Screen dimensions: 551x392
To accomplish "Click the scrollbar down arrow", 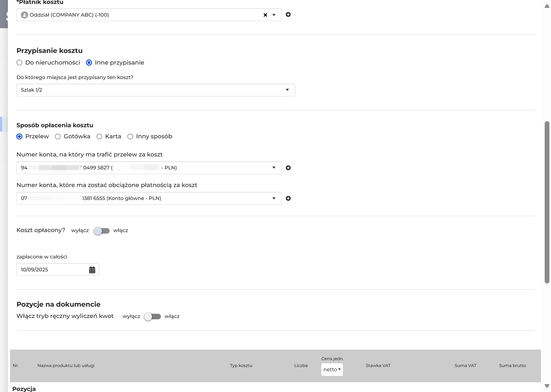I will click(547, 386).
